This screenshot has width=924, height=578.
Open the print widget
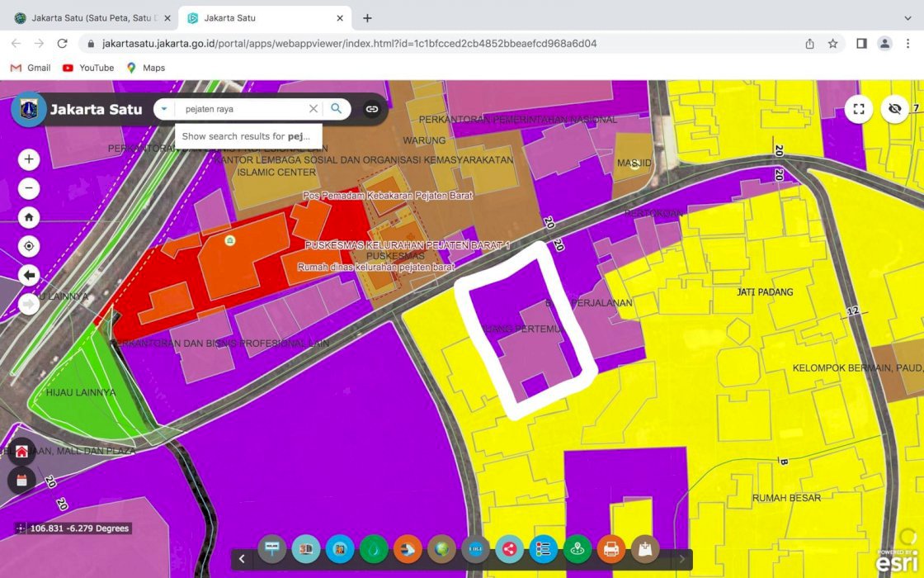point(611,549)
